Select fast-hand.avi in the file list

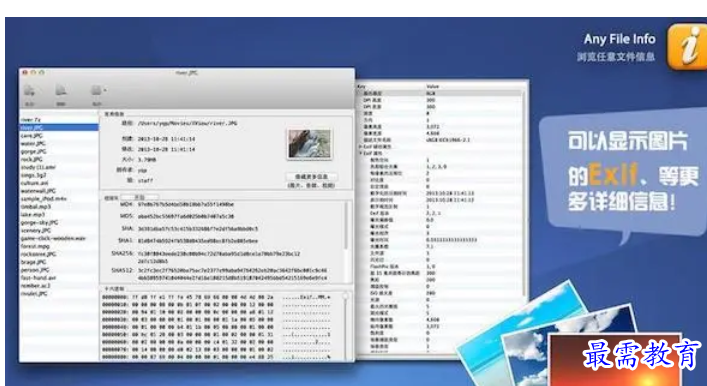[38, 278]
